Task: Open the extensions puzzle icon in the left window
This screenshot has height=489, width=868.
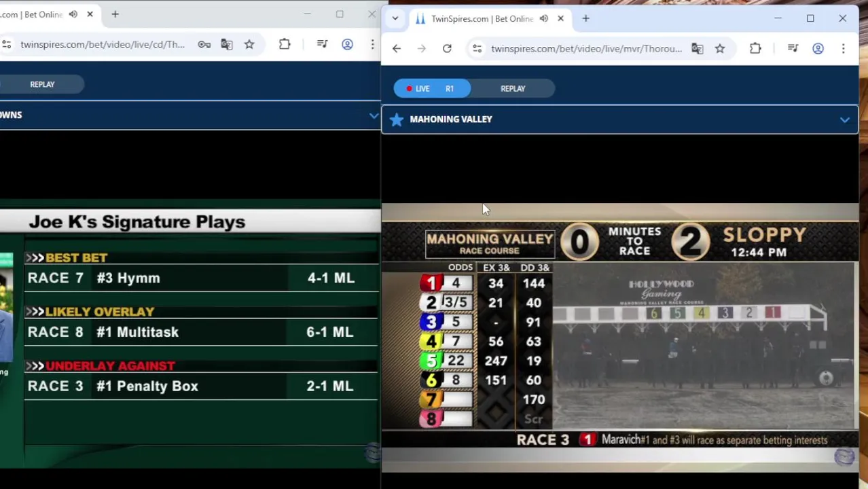Action: coord(285,44)
